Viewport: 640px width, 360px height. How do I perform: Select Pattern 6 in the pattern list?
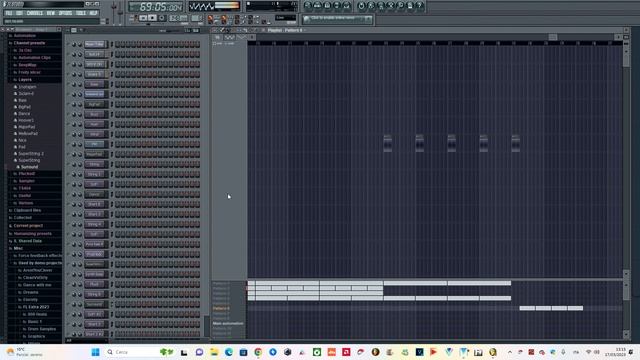221,308
